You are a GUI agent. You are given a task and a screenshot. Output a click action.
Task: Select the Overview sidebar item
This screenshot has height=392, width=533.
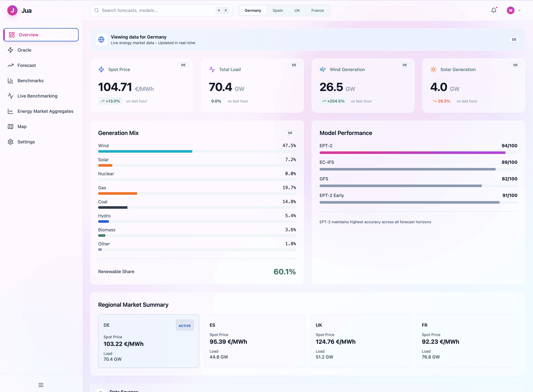pyautogui.click(x=41, y=35)
